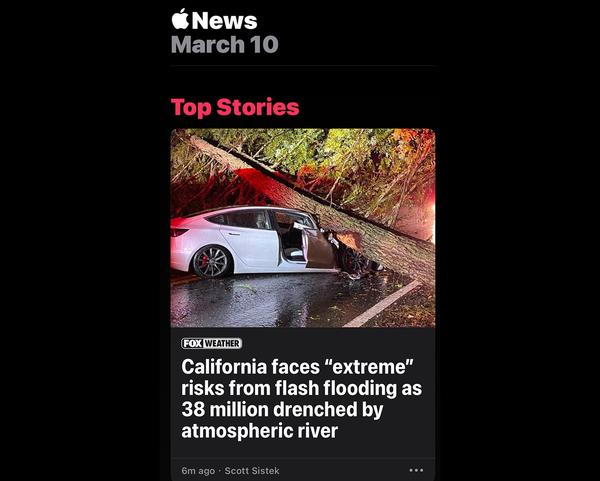The height and width of the screenshot is (481, 600).
Task: Tap the FOX Weather publisher logo
Action: (211, 343)
